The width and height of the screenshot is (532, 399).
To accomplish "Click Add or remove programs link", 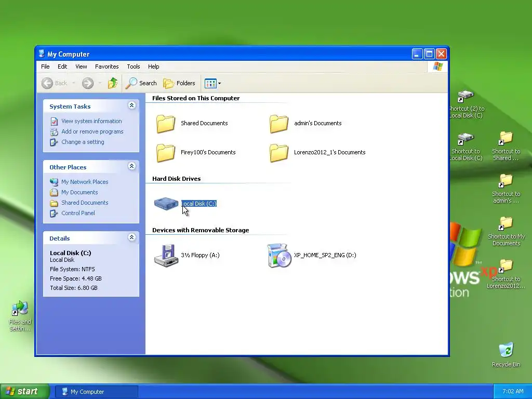I will (x=92, y=131).
